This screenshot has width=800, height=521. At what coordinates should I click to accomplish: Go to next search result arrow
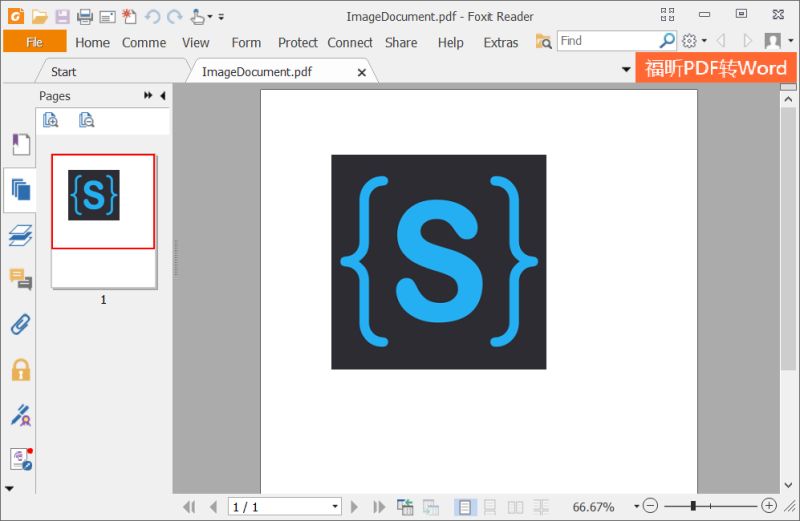pyautogui.click(x=747, y=41)
